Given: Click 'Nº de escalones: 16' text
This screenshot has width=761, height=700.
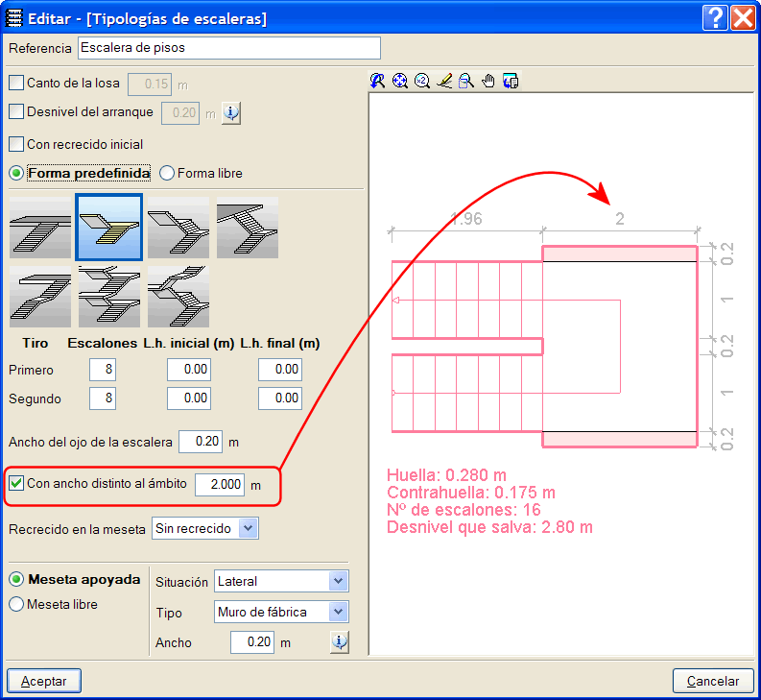Looking at the screenshot, I should tap(464, 510).
